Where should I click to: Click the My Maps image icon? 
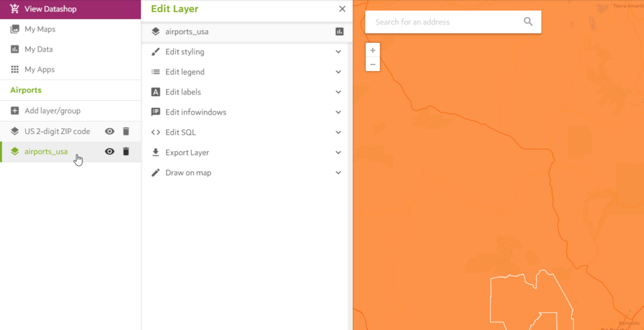click(15, 29)
